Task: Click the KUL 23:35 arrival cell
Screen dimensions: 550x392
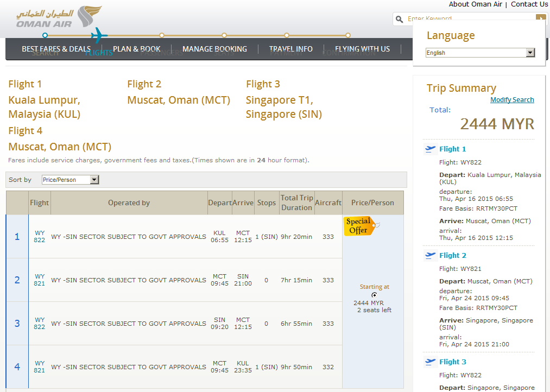Action: (243, 367)
